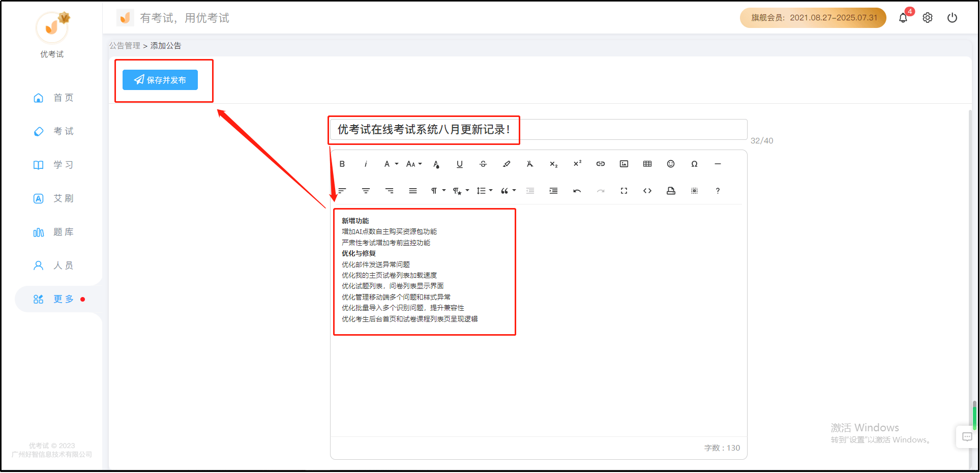
Task: Open the emoticon picker
Action: coord(671,164)
